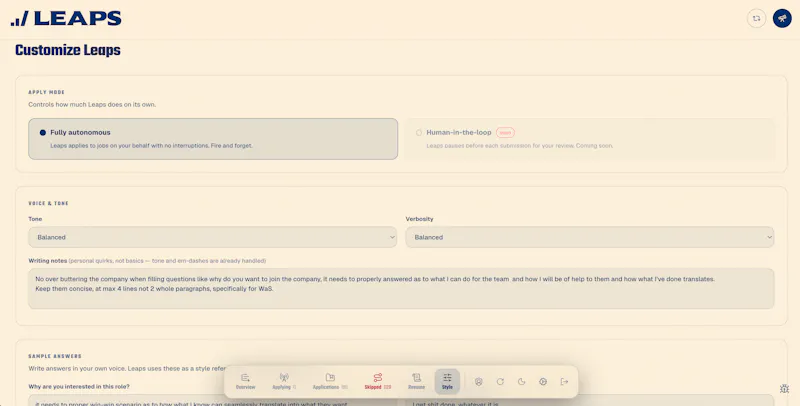800x406 pixels.
Task: Click the 'VOICE & TONE' section label
Action: pos(48,204)
